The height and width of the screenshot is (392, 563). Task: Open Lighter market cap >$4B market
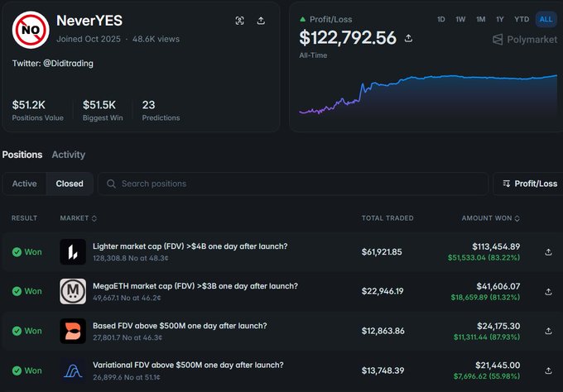[190, 246]
